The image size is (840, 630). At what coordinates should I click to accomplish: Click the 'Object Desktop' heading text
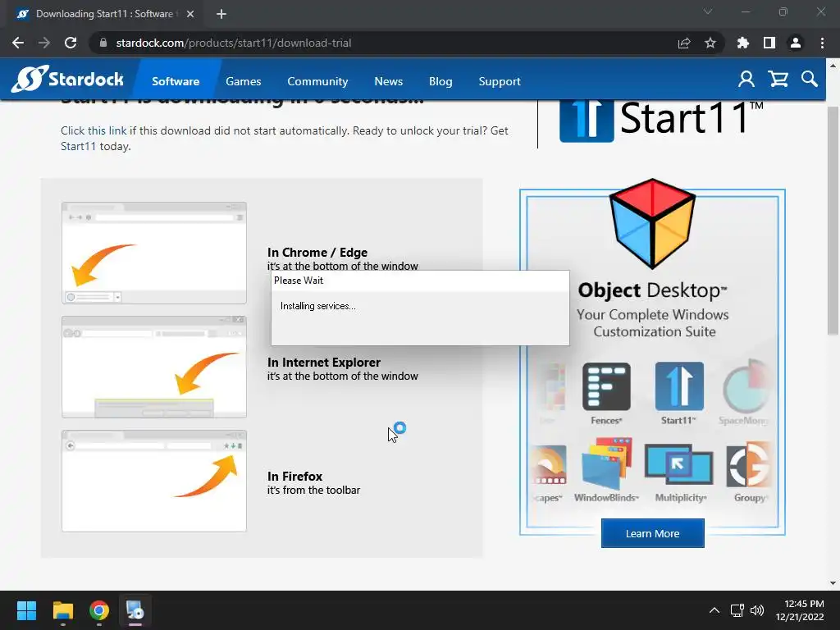(x=652, y=290)
